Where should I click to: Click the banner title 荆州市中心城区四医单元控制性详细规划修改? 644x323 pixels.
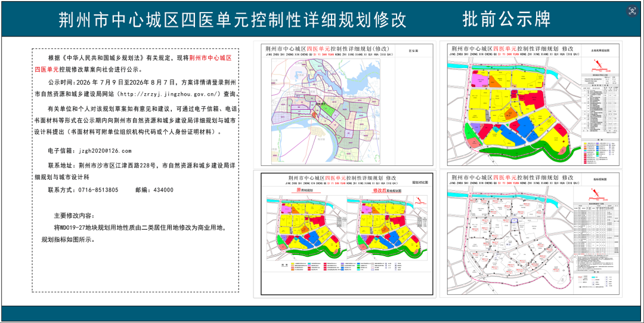[x=233, y=19]
